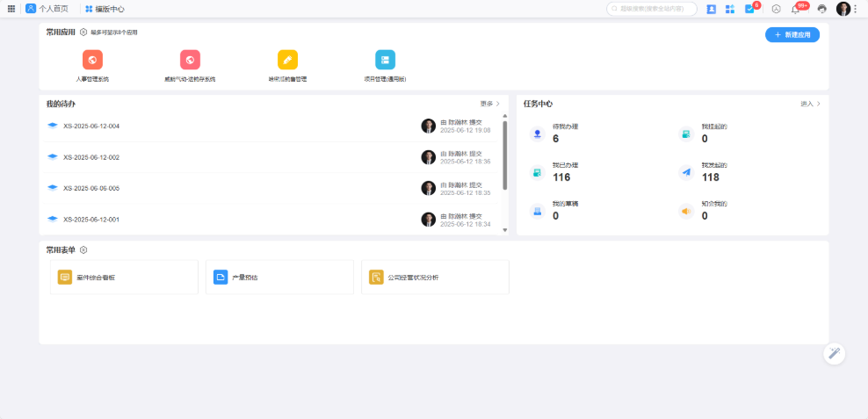
Task: Expand 任务中心 via 进入 arrow
Action: [x=810, y=104]
